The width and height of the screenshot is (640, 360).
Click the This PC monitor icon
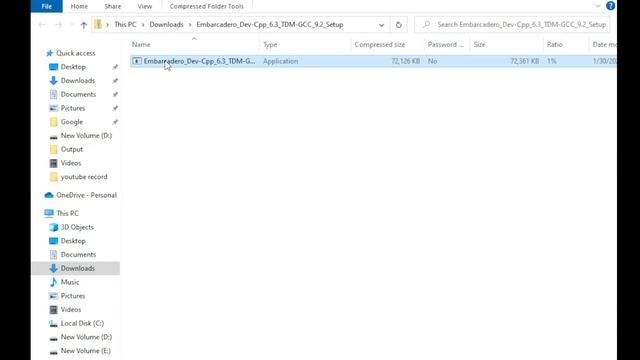pyautogui.click(x=49, y=213)
